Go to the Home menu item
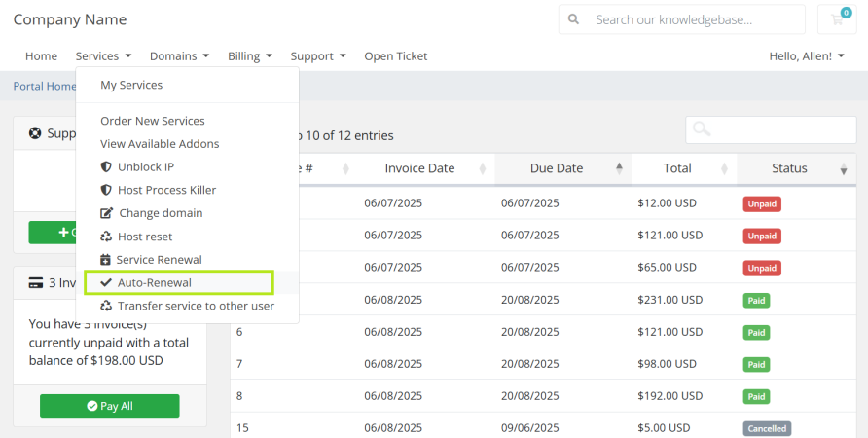This screenshot has width=868, height=438. coord(41,55)
